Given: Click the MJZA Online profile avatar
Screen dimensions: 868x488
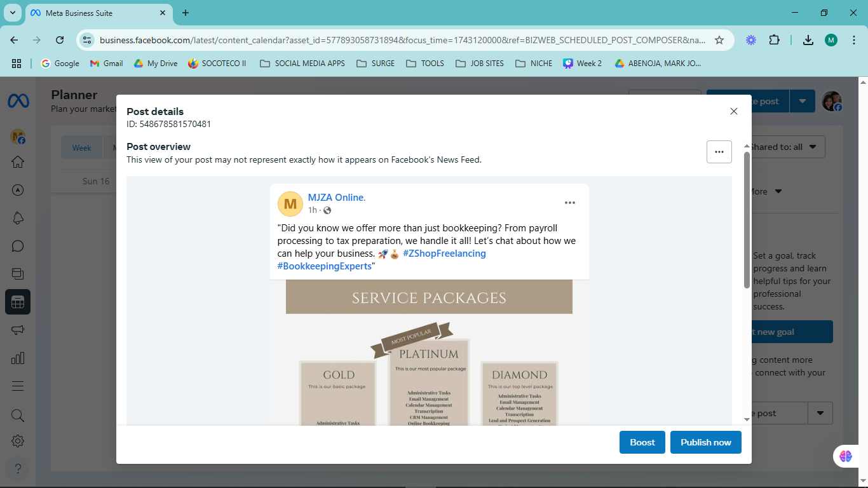Looking at the screenshot, I should pyautogui.click(x=290, y=204).
